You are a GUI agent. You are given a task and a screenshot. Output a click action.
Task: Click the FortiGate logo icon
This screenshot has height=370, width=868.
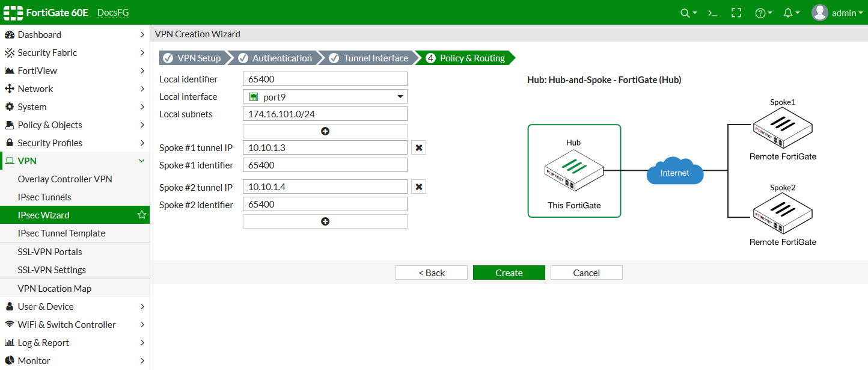(x=13, y=13)
